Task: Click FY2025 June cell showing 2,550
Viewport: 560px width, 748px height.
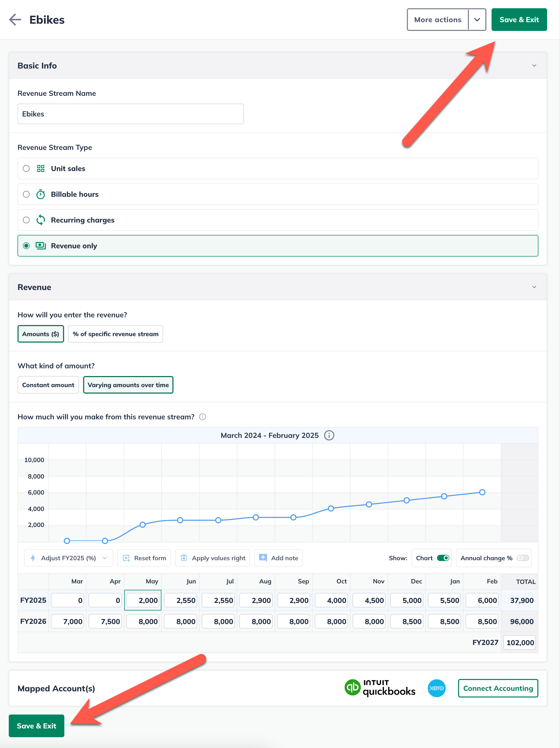Action: pos(181,601)
